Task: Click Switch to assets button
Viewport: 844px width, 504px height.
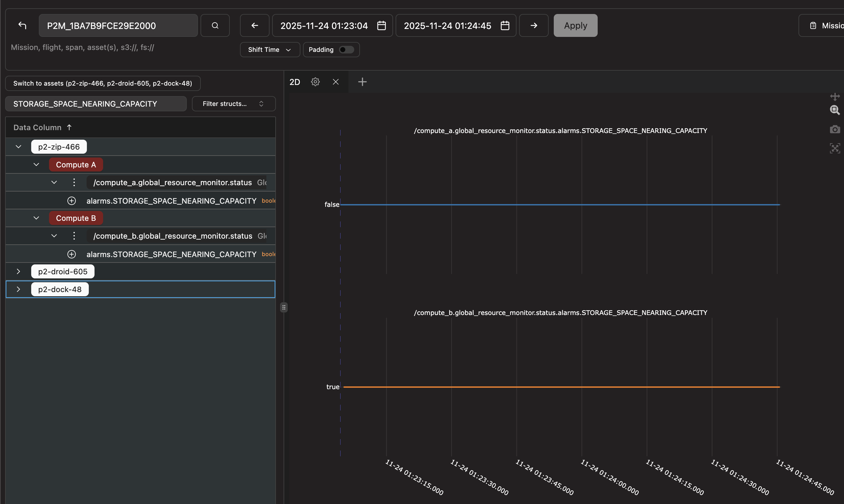Action: pyautogui.click(x=102, y=83)
